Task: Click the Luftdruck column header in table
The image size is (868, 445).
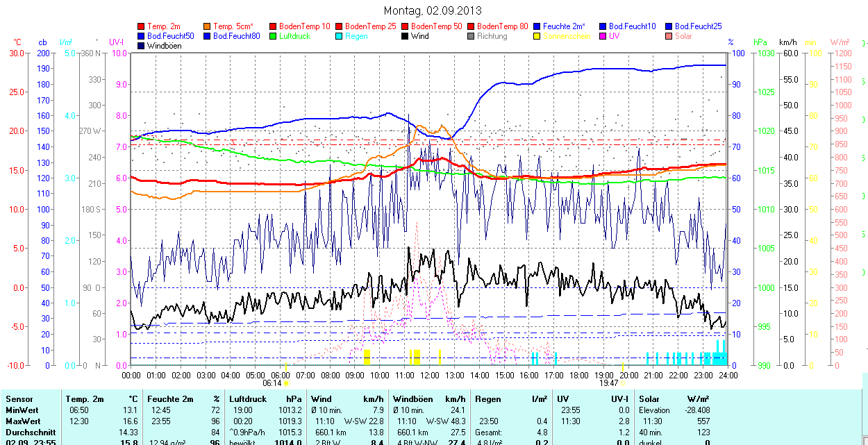Action: pos(247,399)
